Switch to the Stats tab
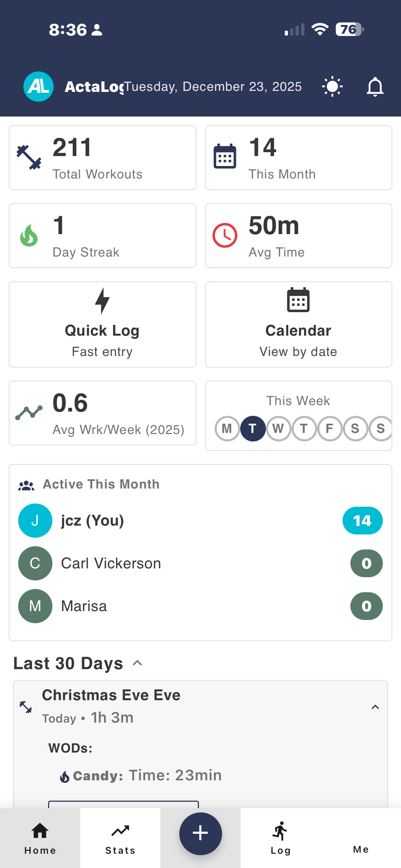Image resolution: width=401 pixels, height=868 pixels. 120,838
